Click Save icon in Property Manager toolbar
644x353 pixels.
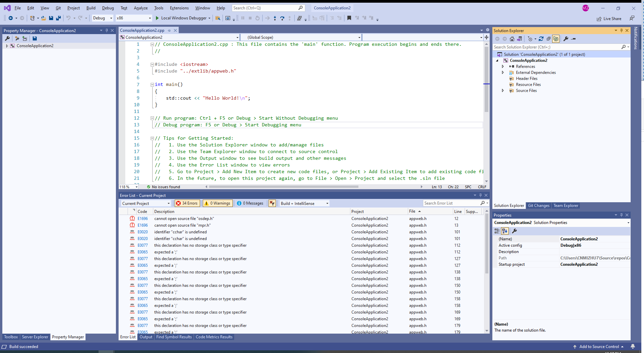[x=35, y=38]
